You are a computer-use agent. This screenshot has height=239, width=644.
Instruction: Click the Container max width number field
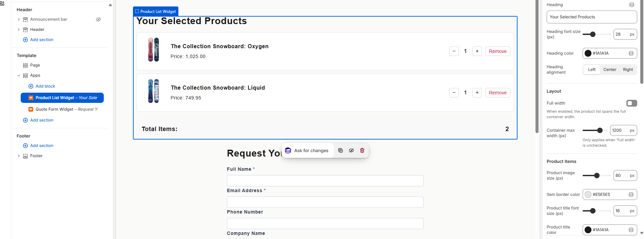pyautogui.click(x=623, y=130)
